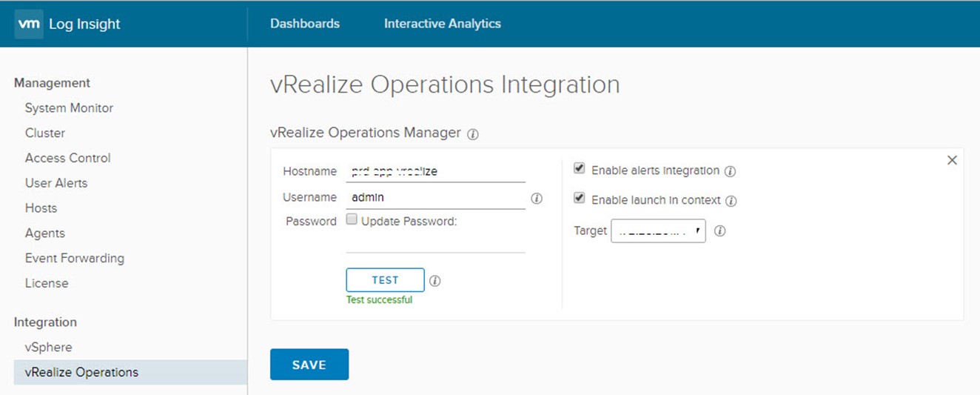Open Dashboards tab
Image resolution: width=980 pixels, height=395 pixels.
pos(305,24)
